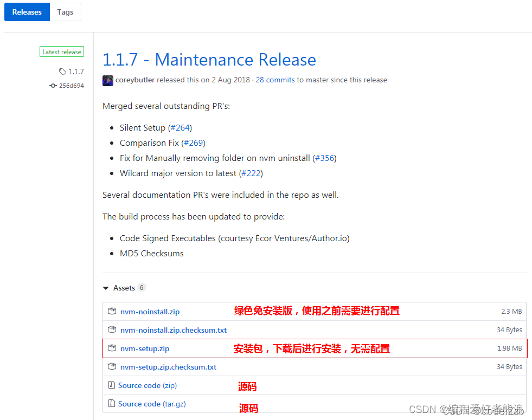
Task: Click coreybutler's avatar image
Action: coord(108,81)
